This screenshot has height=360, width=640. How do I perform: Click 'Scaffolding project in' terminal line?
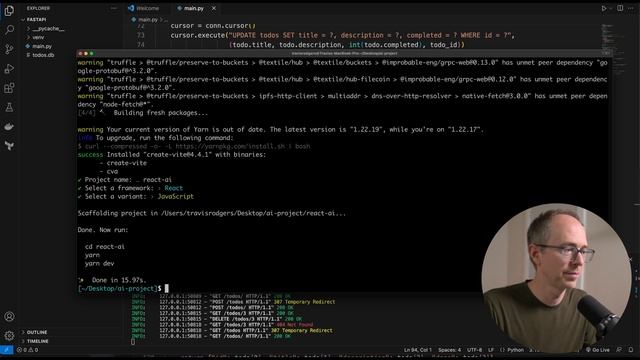211,213
